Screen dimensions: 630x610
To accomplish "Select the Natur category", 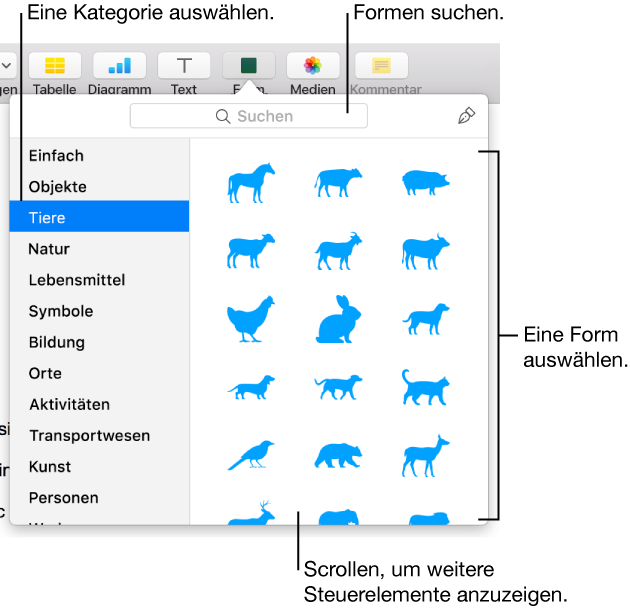I will click(x=99, y=249).
